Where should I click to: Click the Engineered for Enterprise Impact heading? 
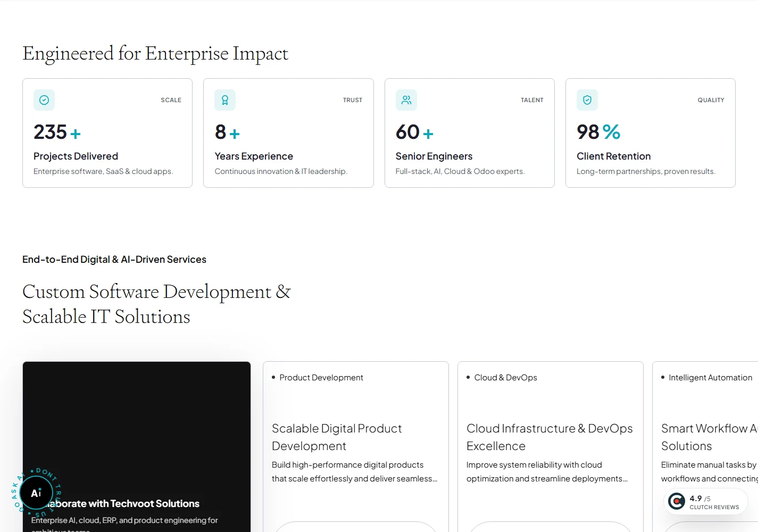pyautogui.click(x=155, y=54)
